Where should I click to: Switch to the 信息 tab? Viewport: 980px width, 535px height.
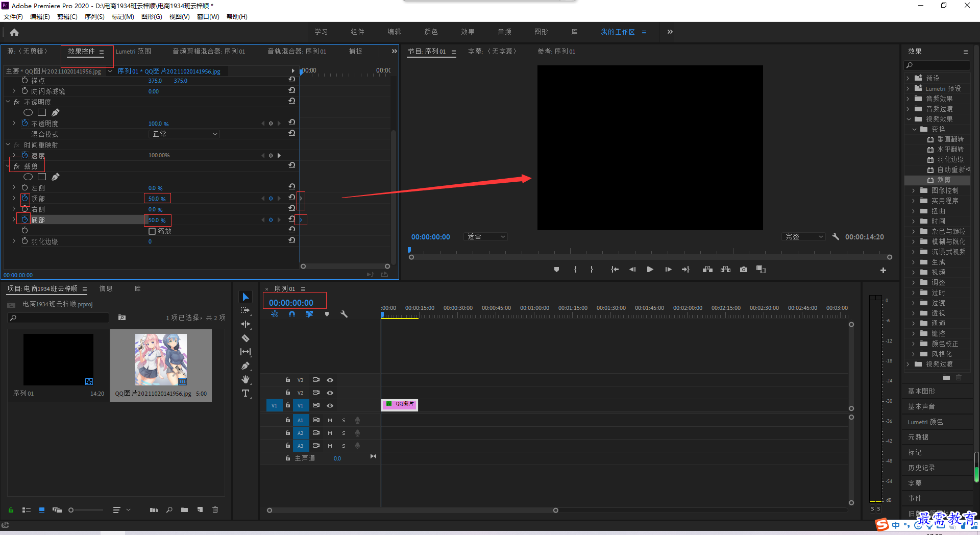coord(106,288)
